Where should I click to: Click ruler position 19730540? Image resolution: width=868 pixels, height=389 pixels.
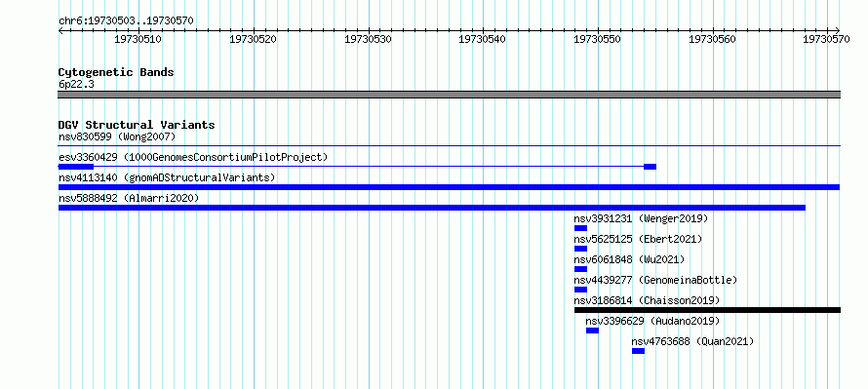pyautogui.click(x=482, y=39)
